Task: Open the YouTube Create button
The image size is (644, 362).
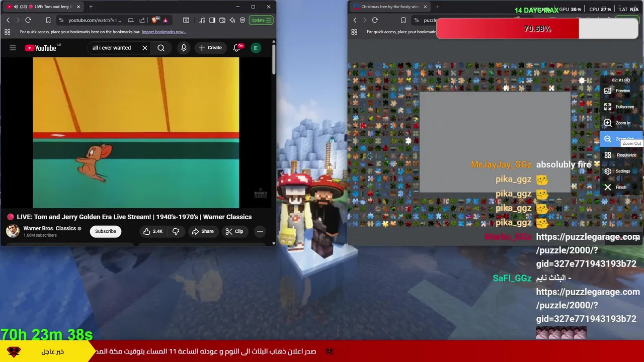Action: (x=210, y=48)
